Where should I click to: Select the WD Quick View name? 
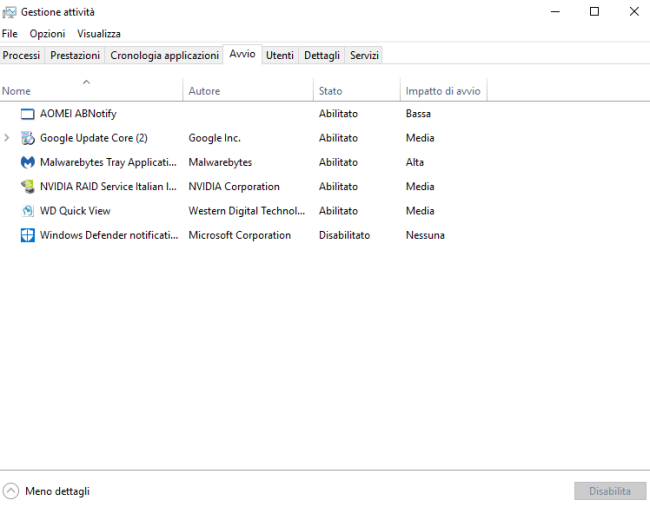[x=75, y=211]
